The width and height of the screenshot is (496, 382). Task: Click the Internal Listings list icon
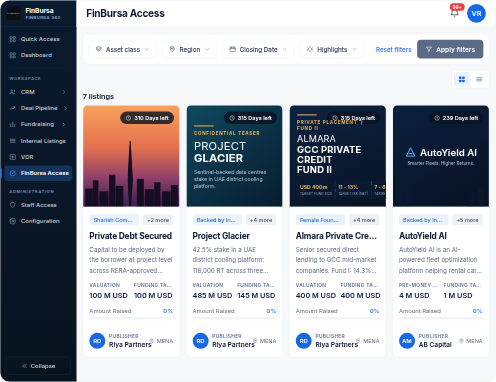(x=13, y=141)
